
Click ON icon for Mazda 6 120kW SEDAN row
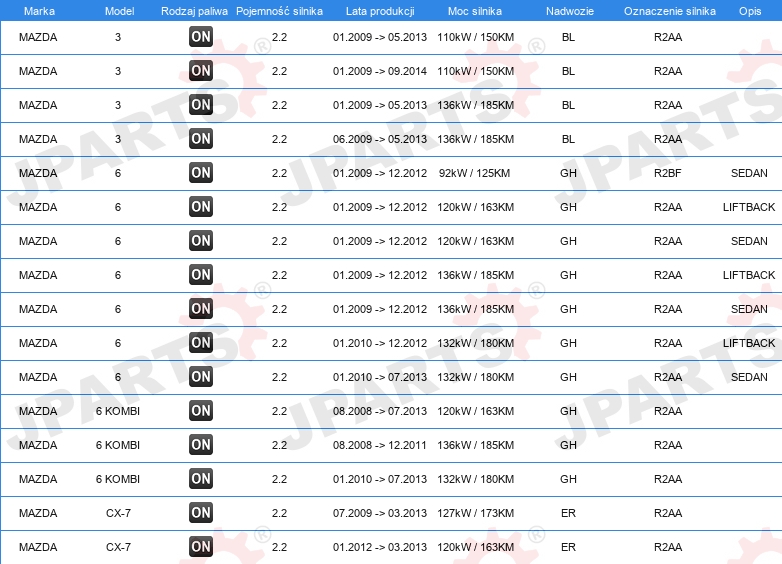click(201, 240)
